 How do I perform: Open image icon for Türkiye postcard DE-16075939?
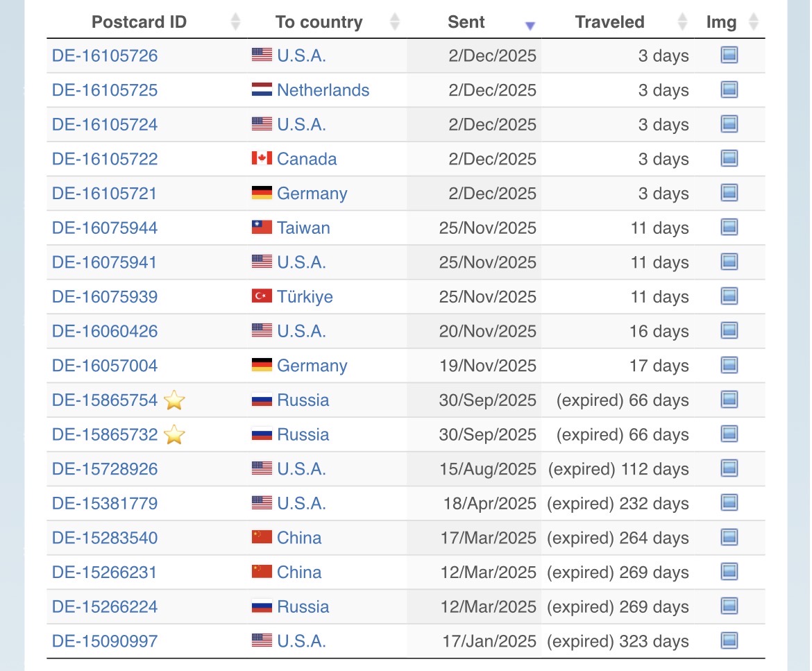tap(729, 296)
